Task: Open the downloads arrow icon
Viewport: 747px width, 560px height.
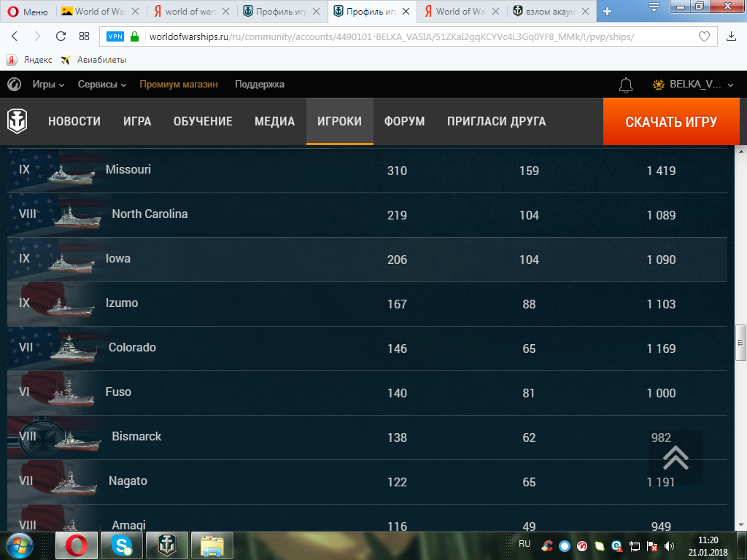Action: (x=731, y=36)
